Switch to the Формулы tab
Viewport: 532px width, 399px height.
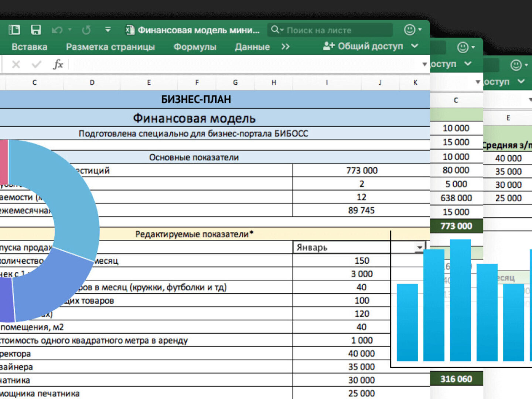tap(195, 47)
